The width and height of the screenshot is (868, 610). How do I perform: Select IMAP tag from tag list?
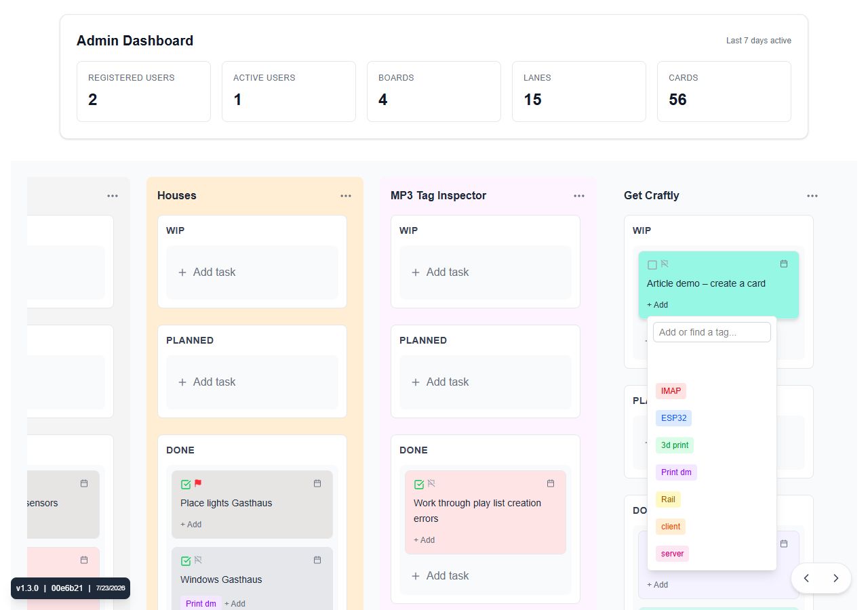[x=671, y=391]
